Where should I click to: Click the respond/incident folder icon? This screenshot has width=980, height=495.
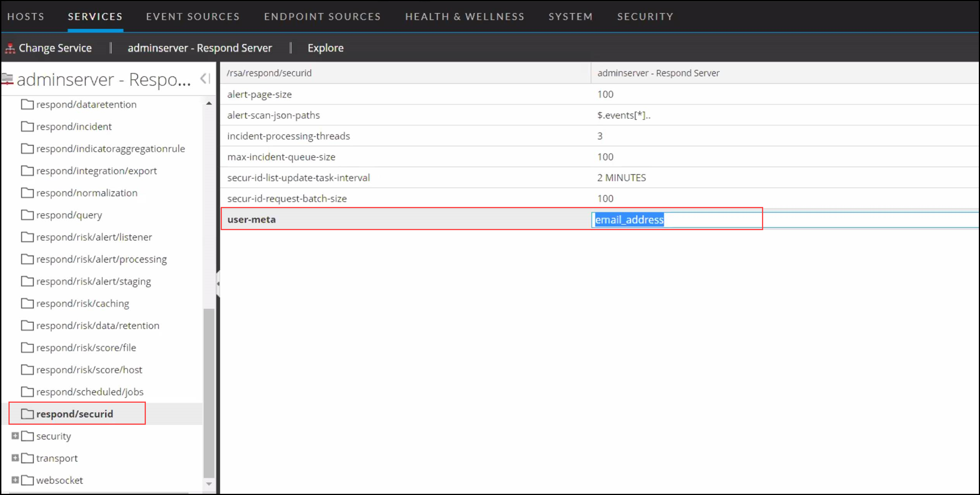coord(27,127)
